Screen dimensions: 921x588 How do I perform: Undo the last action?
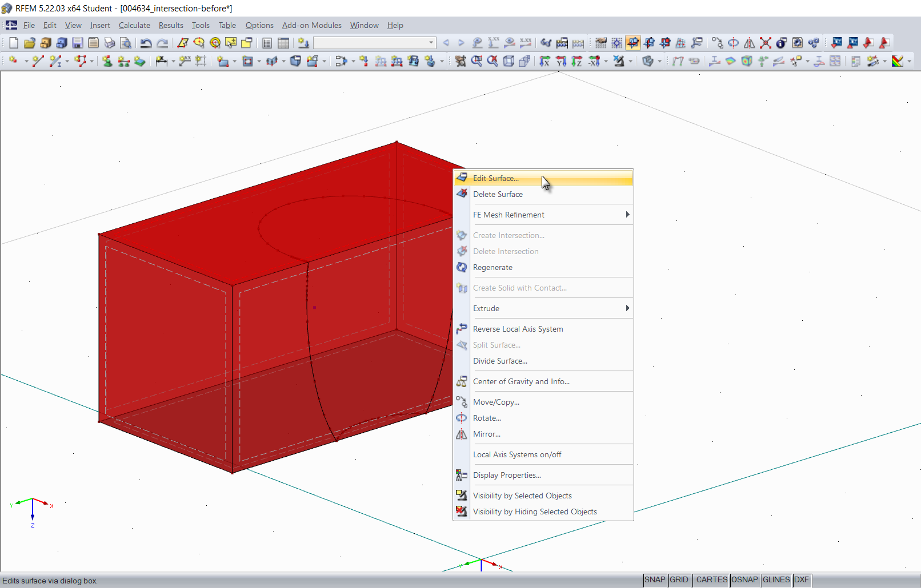[x=146, y=43]
